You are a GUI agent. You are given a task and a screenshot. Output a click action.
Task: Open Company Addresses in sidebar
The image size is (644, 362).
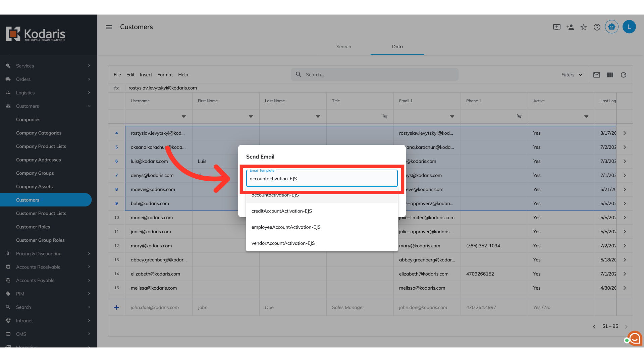(x=39, y=160)
